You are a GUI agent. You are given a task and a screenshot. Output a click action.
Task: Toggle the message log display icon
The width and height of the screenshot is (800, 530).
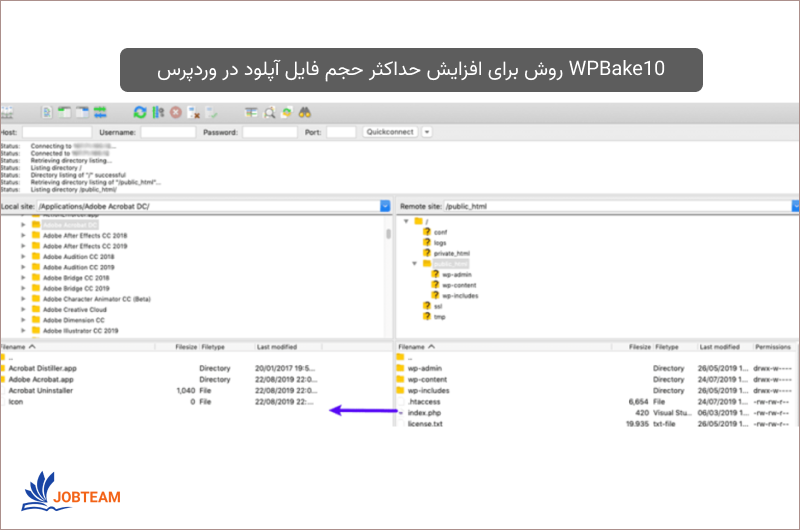click(x=47, y=113)
